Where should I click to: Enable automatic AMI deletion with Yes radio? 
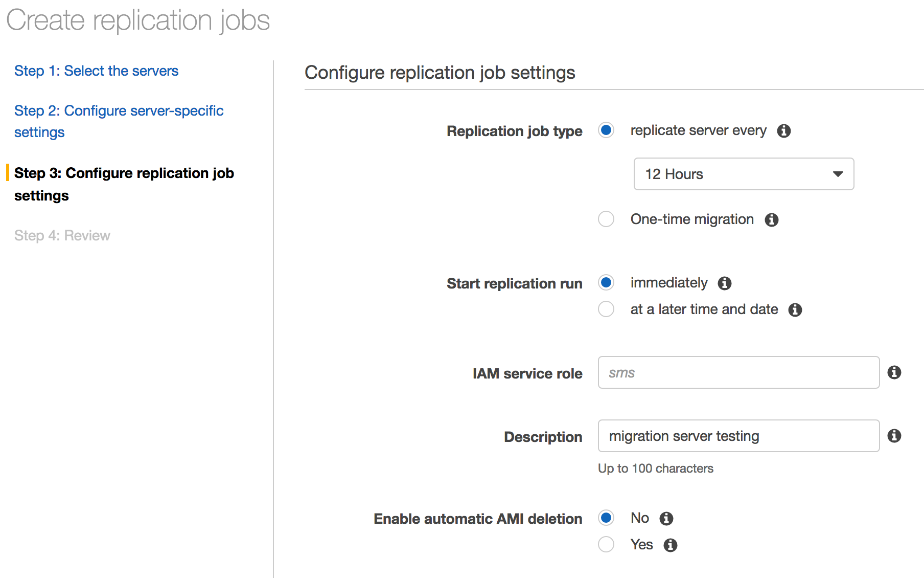[606, 544]
